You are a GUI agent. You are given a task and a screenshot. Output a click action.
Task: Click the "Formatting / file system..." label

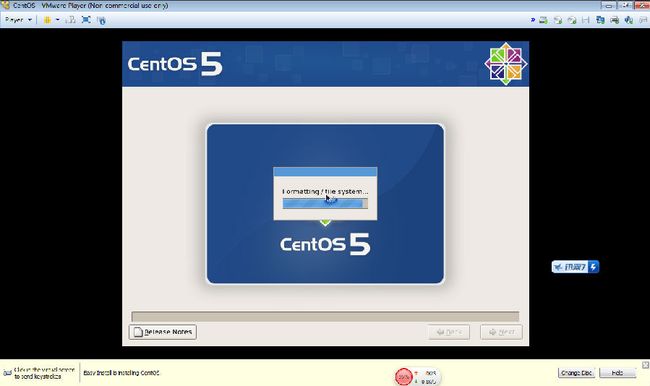pyautogui.click(x=325, y=192)
